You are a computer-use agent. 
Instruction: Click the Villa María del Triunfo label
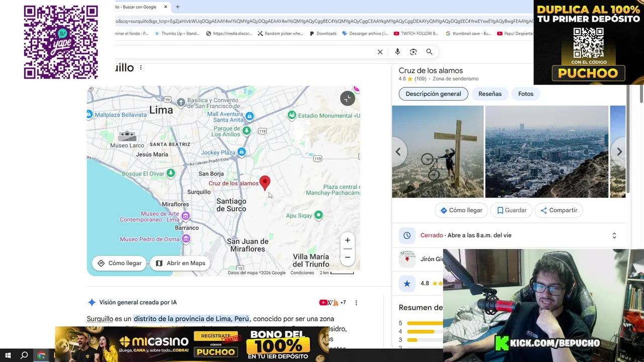pos(311,260)
